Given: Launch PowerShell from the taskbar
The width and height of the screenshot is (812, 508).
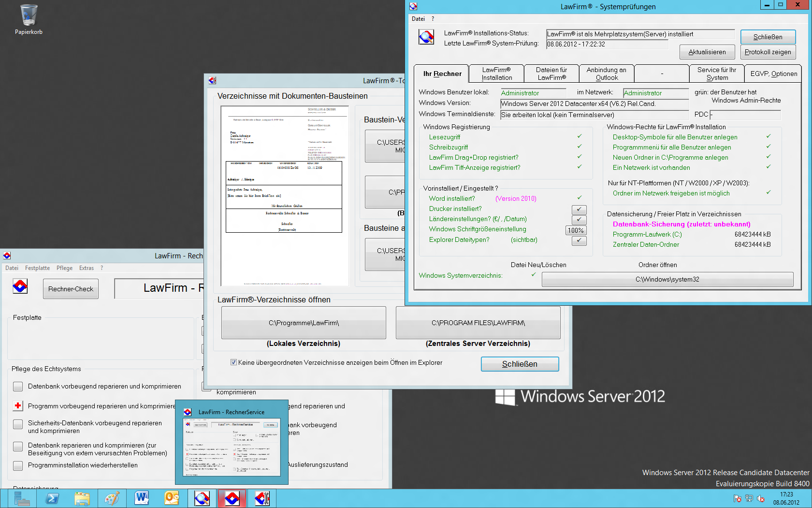Looking at the screenshot, I should click(52, 498).
